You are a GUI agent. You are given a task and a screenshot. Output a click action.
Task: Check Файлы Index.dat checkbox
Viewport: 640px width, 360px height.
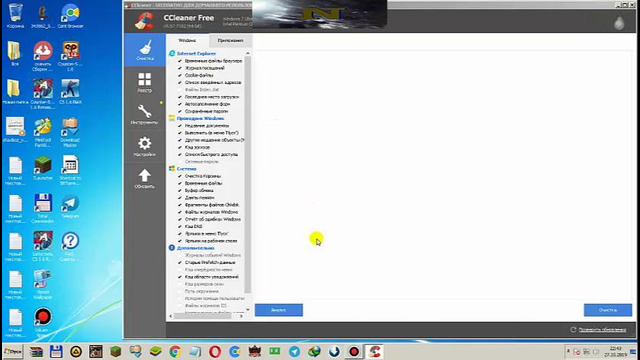click(180, 89)
